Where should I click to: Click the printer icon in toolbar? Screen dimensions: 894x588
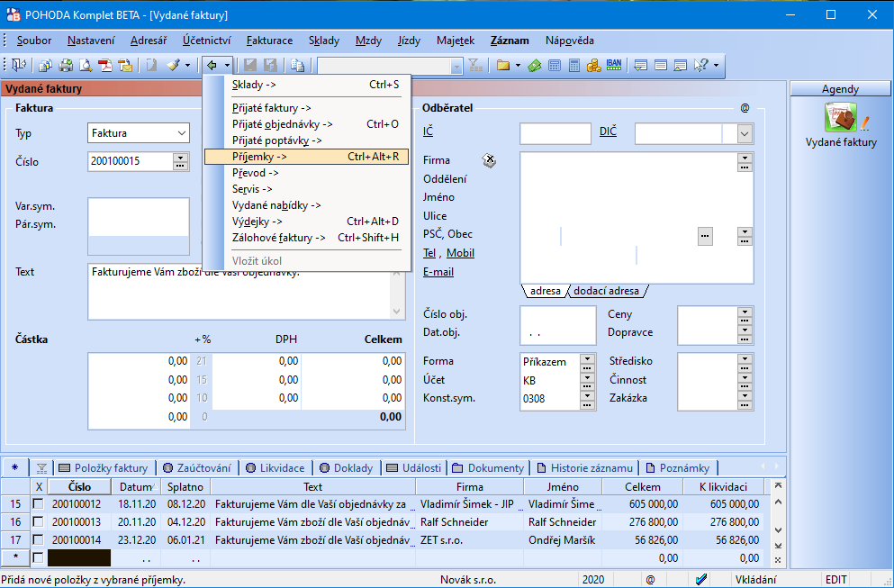point(66,66)
